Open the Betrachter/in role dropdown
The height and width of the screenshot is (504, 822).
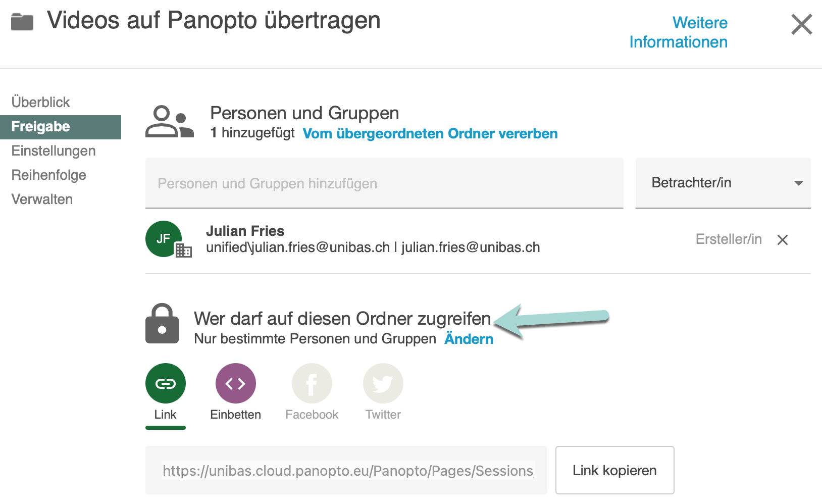[x=723, y=183]
